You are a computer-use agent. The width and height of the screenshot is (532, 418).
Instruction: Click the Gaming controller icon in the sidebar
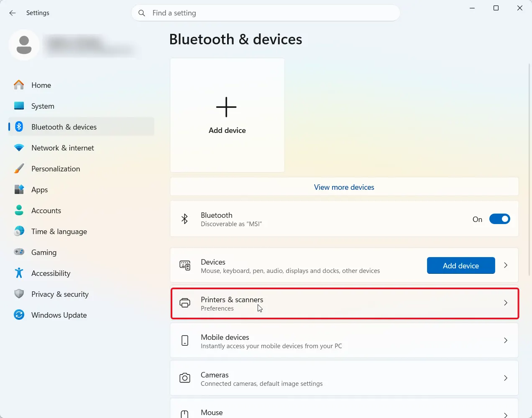(x=19, y=252)
